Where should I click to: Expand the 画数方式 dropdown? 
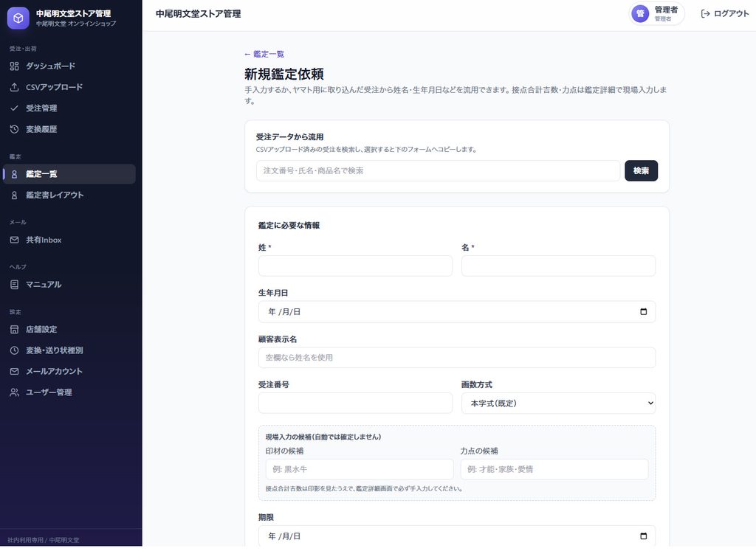point(558,403)
